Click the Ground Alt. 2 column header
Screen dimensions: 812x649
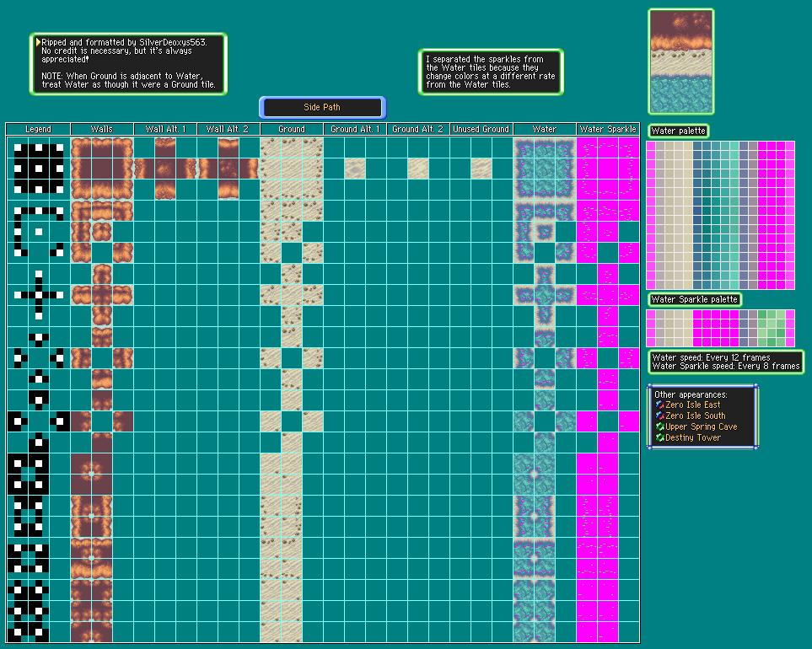(418, 129)
